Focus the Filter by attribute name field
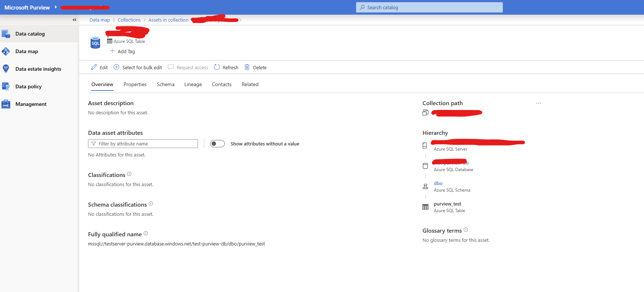 click(x=143, y=144)
